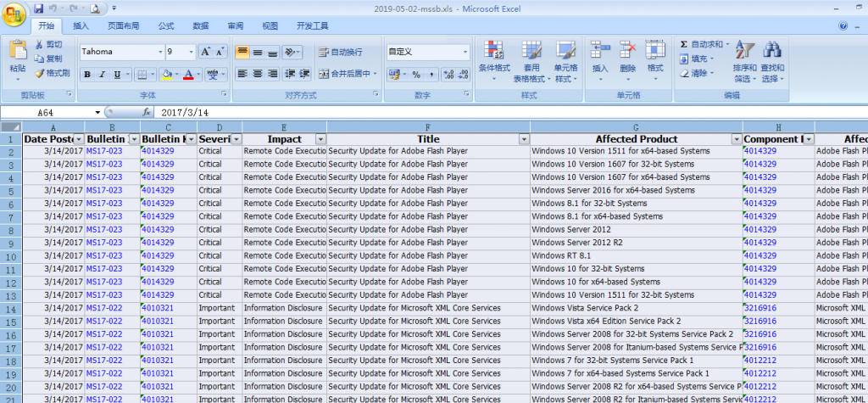Open Severity column filter dropdown
Screen dimensions: 868x403
point(236,139)
